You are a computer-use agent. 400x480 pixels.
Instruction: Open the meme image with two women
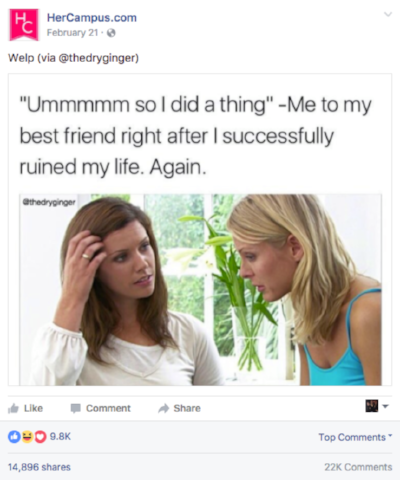[200, 290]
